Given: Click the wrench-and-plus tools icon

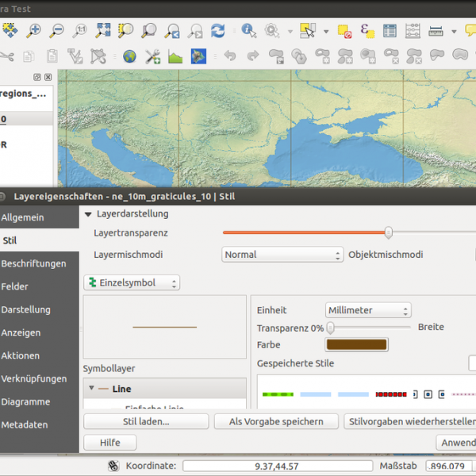Looking at the screenshot, I should (152, 56).
